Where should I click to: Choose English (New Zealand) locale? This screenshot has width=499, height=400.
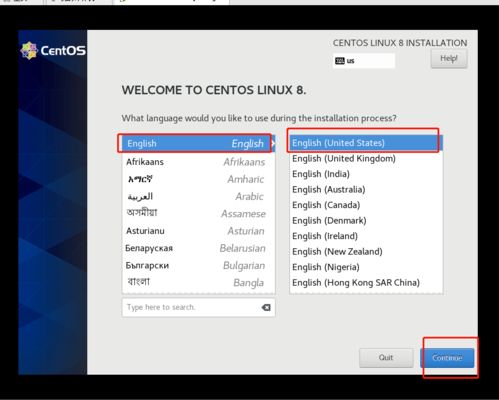(366, 251)
